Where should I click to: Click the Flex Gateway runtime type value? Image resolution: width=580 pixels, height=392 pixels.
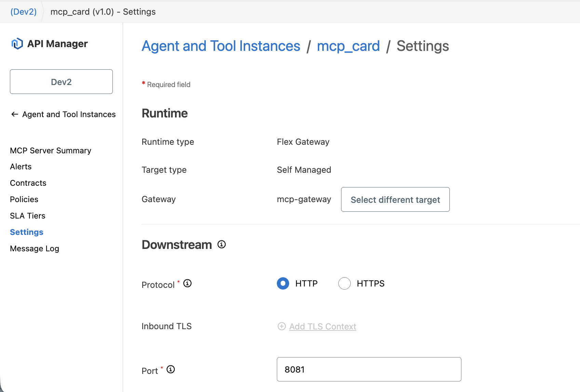point(303,142)
